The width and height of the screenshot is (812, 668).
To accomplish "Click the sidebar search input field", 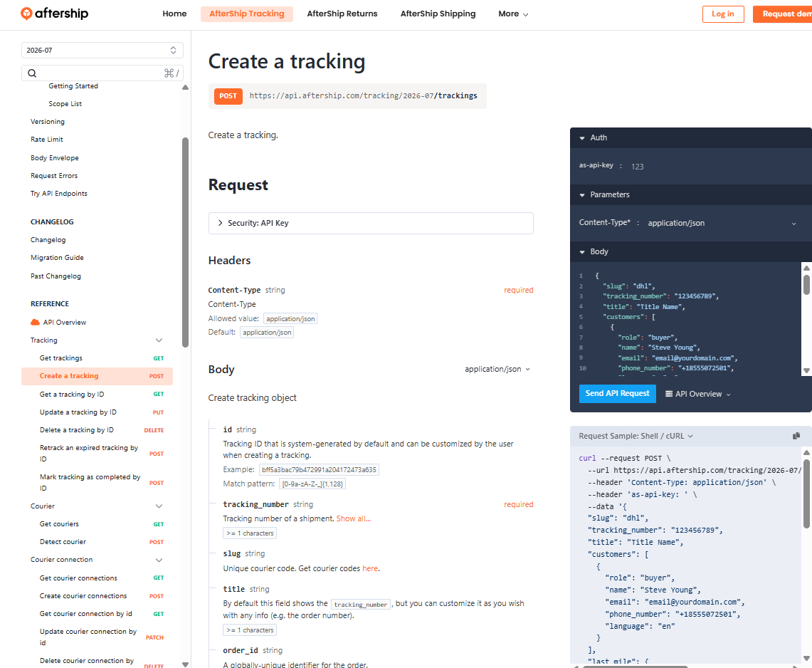I will [x=102, y=73].
